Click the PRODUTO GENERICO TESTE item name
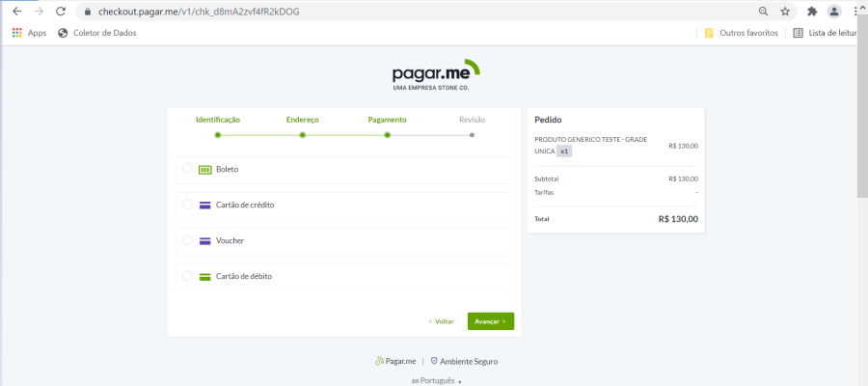 pos(590,145)
